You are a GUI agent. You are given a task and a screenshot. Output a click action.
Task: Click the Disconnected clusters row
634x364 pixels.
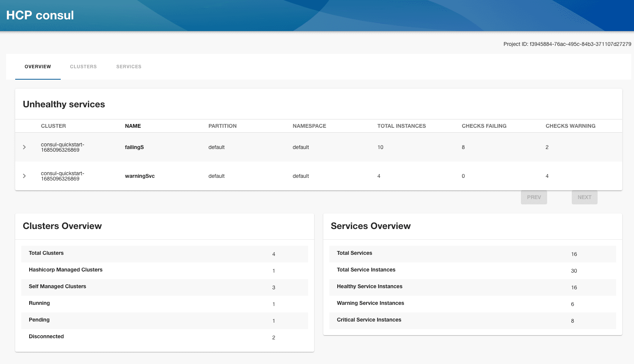coord(164,337)
